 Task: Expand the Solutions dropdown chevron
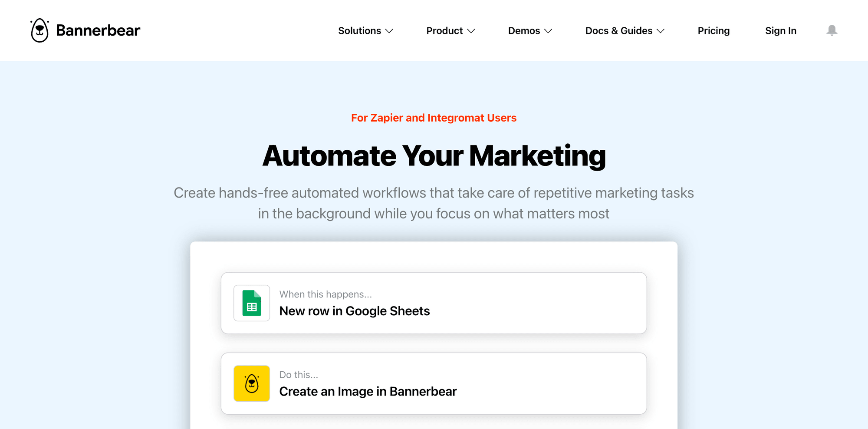(389, 31)
